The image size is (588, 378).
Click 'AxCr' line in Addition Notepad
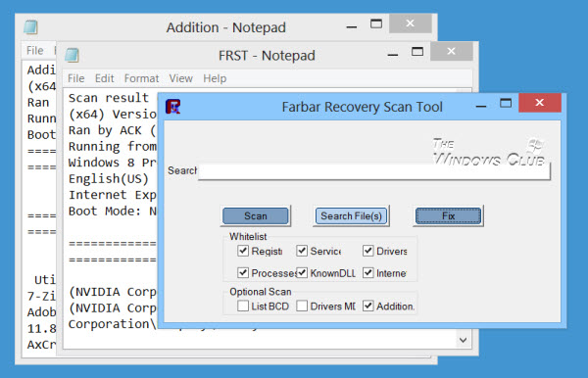41,345
